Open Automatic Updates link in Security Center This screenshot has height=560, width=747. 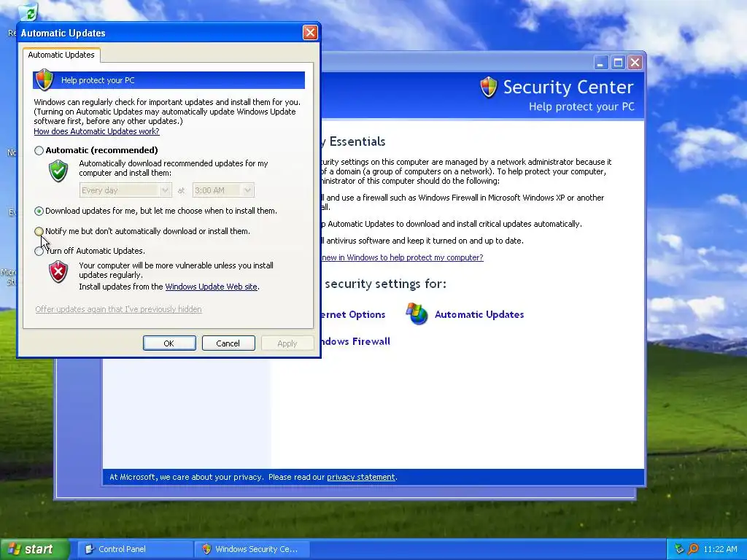coord(479,314)
